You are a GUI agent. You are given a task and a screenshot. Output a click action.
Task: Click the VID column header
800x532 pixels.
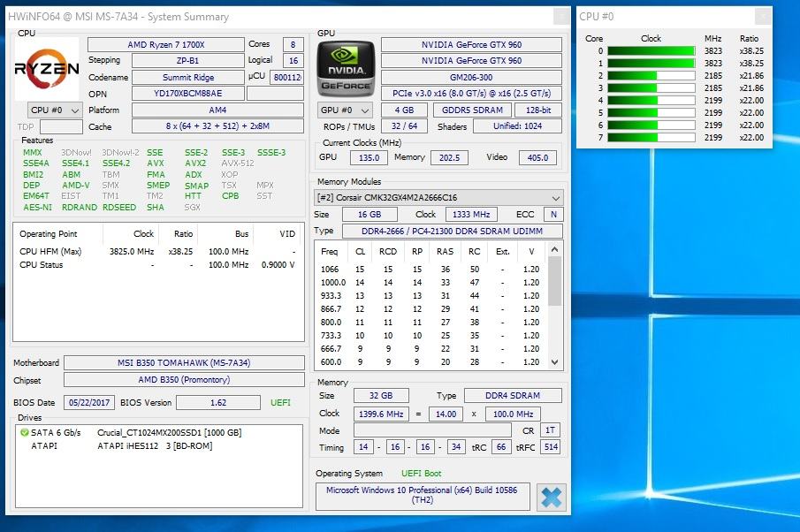(287, 233)
